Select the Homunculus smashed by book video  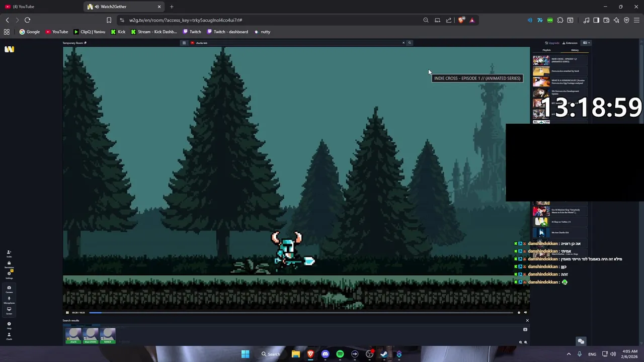pos(560,71)
